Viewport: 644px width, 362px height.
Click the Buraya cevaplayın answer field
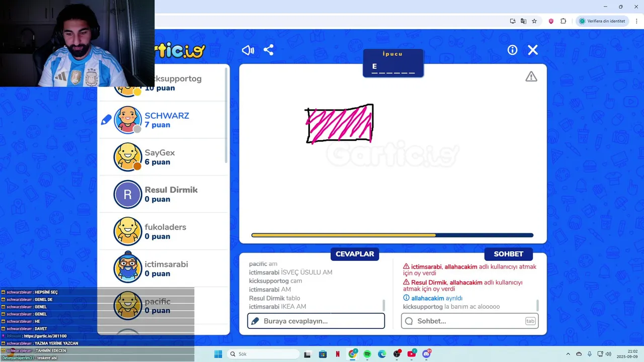click(x=316, y=321)
